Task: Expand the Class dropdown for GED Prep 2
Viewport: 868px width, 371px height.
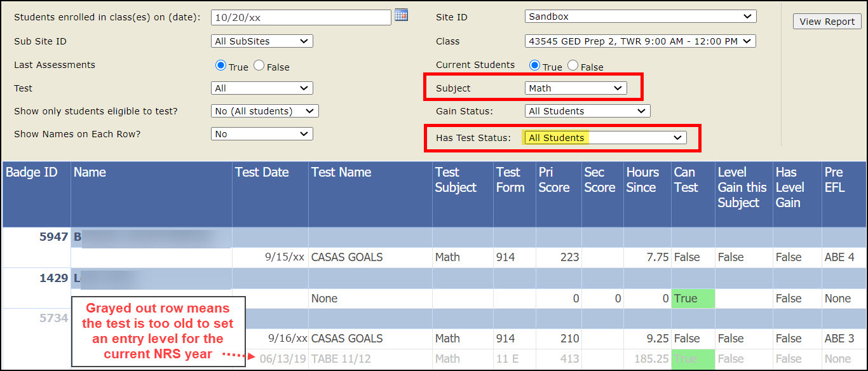Action: click(640, 41)
